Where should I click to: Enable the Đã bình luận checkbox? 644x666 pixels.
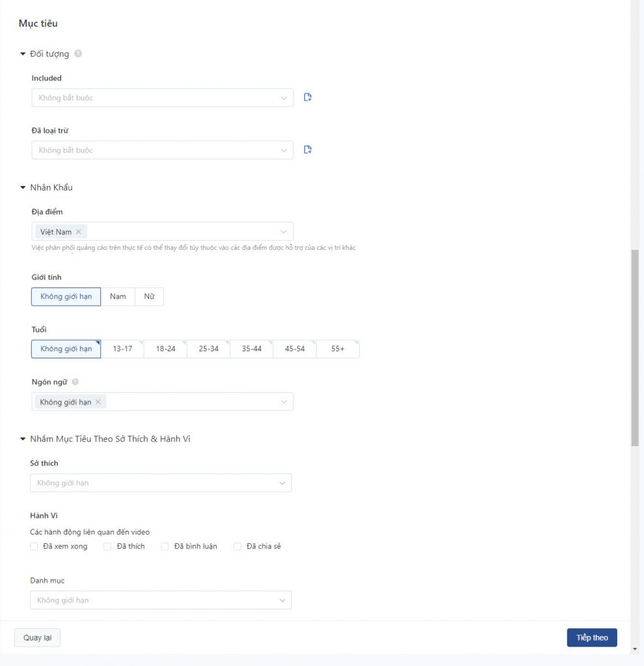165,546
